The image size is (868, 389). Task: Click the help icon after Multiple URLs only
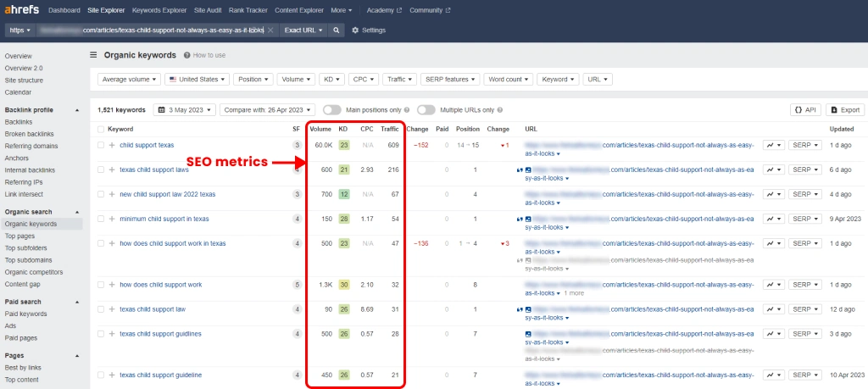[x=500, y=110]
